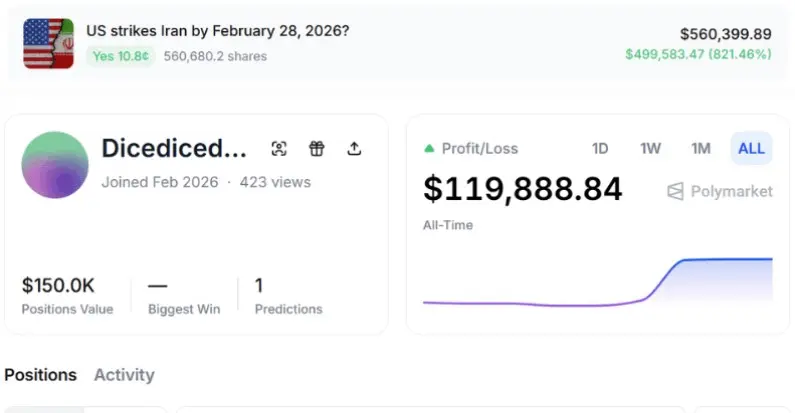Screen dimensions: 795x413
Task: Click the $560,399.89 position value
Action: pos(725,34)
